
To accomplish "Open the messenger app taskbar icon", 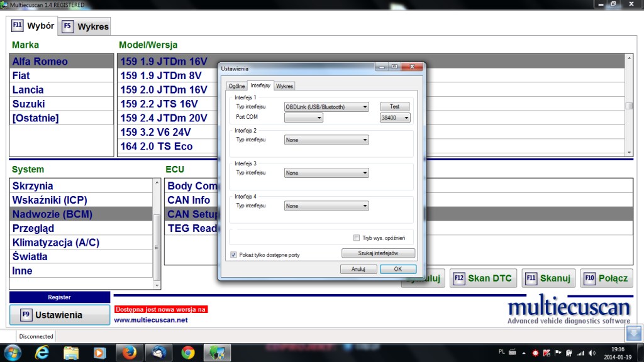I will (x=158, y=353).
